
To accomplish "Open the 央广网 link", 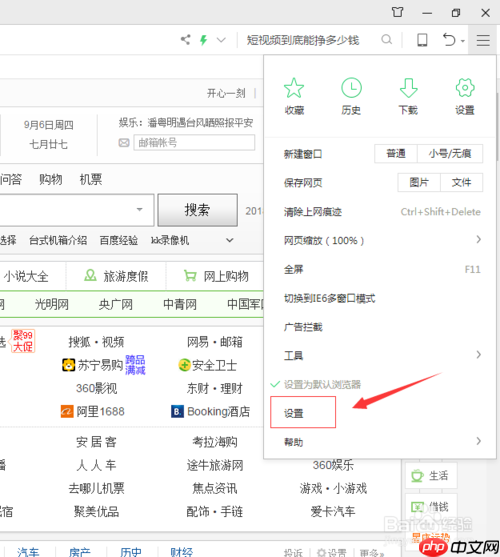I will (115, 304).
